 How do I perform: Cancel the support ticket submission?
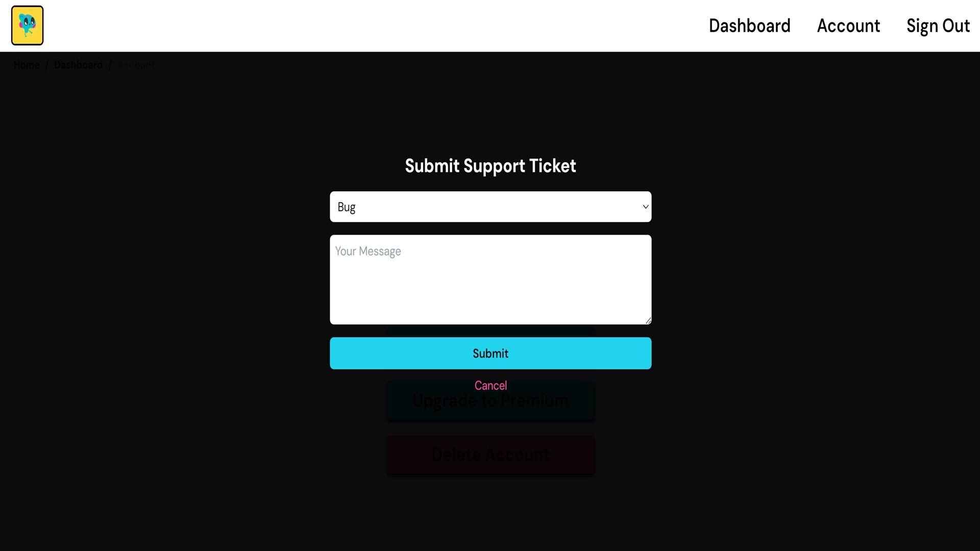tap(490, 386)
